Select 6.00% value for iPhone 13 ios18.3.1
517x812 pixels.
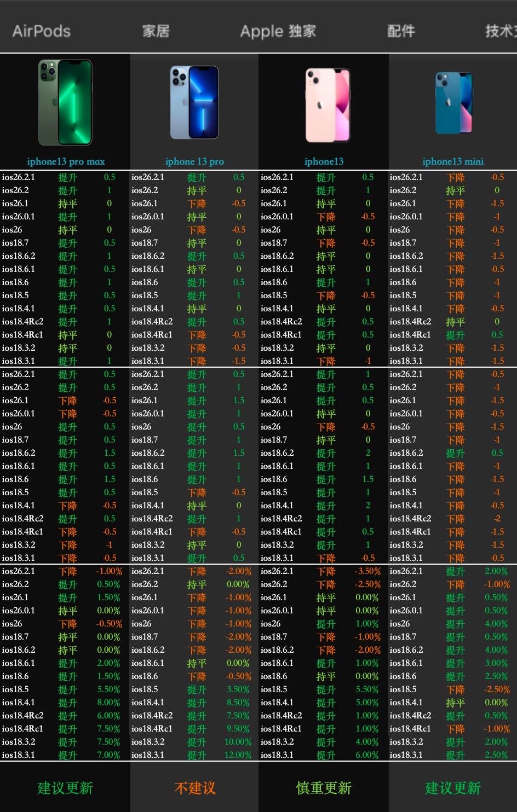367,755
